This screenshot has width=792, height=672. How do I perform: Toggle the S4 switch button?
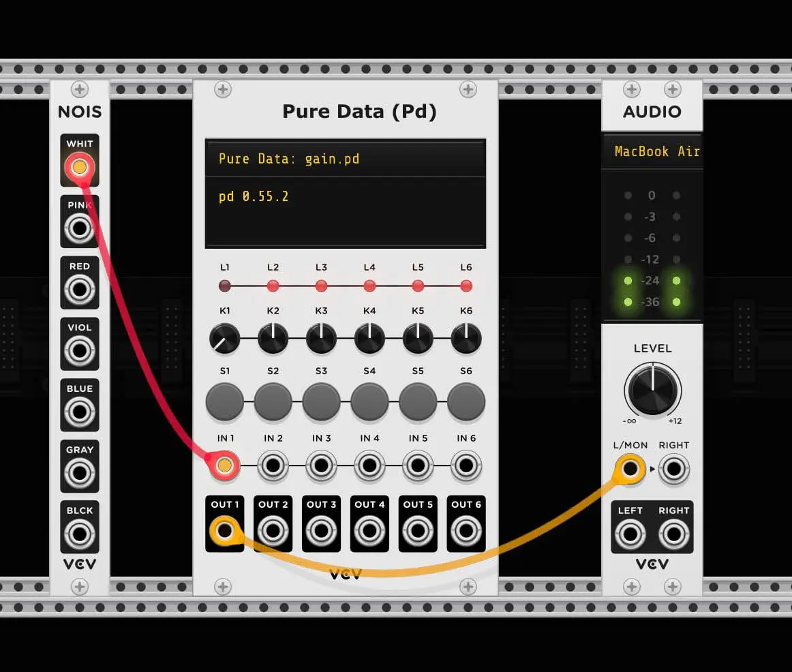click(369, 402)
